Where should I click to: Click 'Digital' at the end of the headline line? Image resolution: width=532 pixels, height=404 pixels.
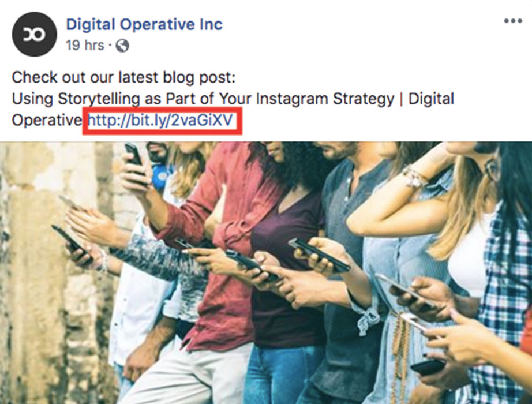(431, 99)
